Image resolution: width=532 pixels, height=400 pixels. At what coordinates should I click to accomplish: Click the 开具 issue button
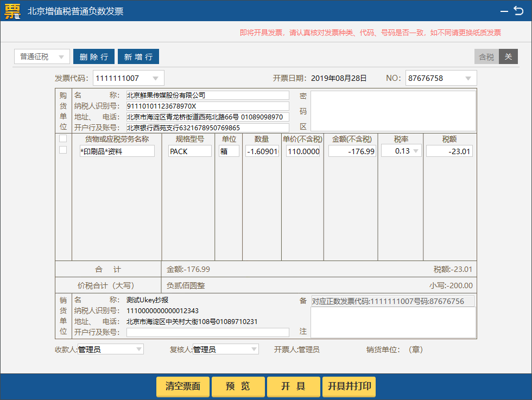(294, 386)
